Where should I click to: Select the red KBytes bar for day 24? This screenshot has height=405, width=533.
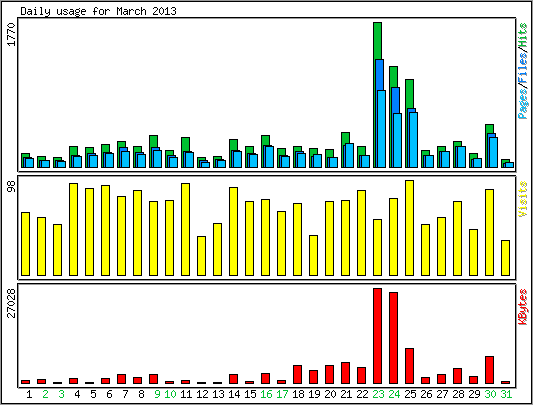(x=393, y=338)
